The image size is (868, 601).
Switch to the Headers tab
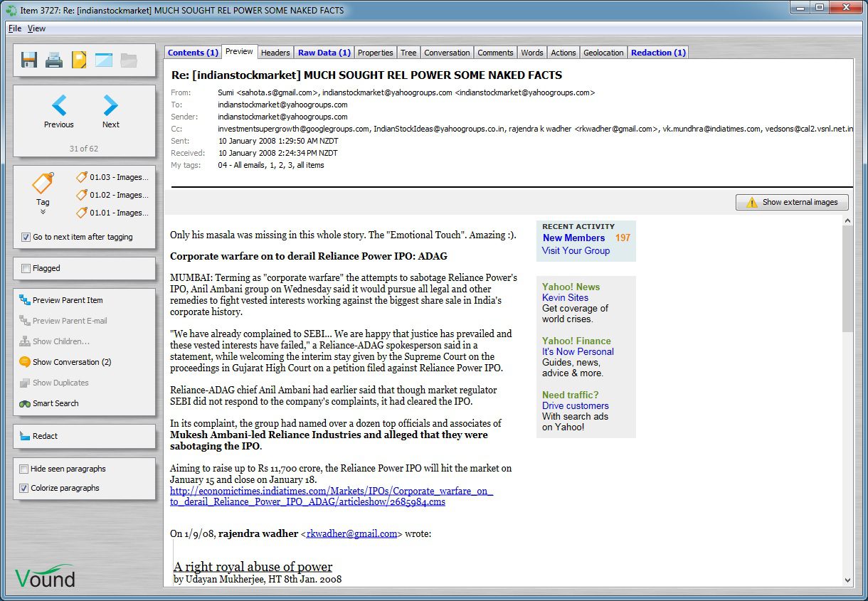[x=275, y=53]
